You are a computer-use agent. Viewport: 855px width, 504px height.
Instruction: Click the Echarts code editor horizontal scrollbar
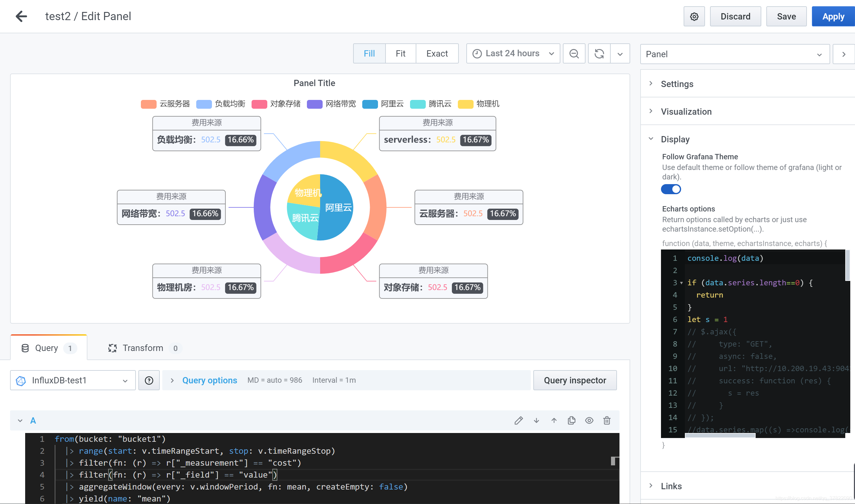720,436
